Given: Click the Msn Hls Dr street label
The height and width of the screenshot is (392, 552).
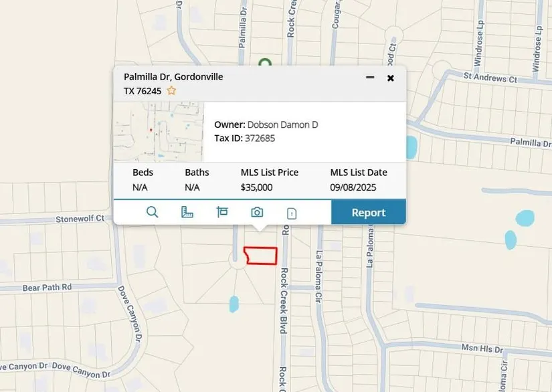Looking at the screenshot, I should (481, 348).
